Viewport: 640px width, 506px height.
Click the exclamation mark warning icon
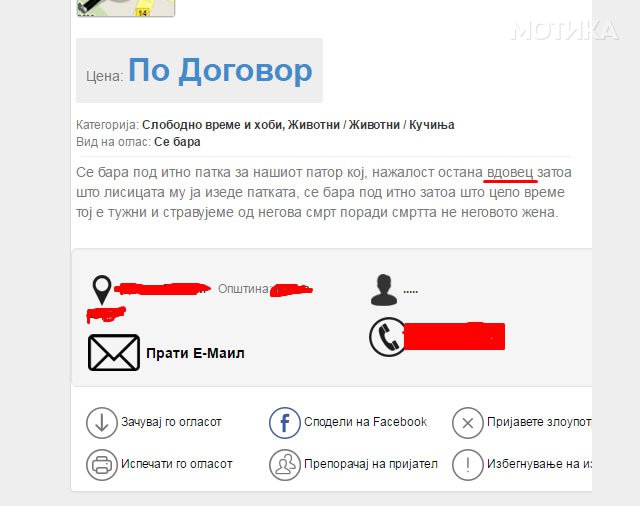[x=468, y=465]
